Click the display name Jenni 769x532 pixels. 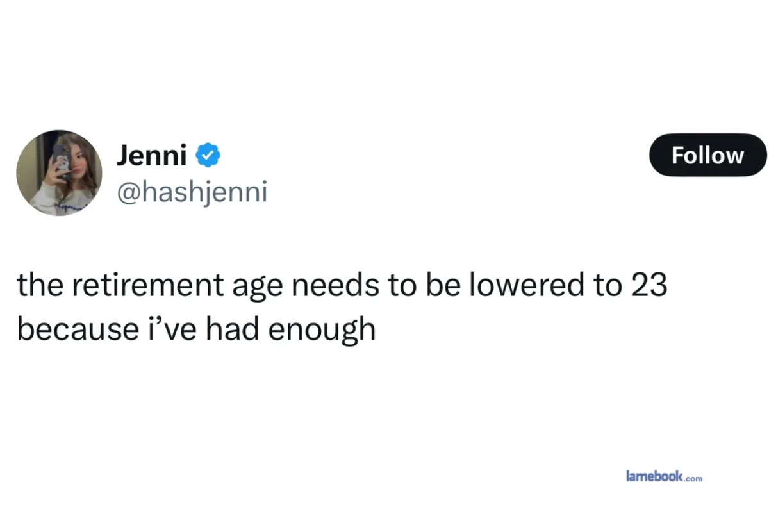151,155
